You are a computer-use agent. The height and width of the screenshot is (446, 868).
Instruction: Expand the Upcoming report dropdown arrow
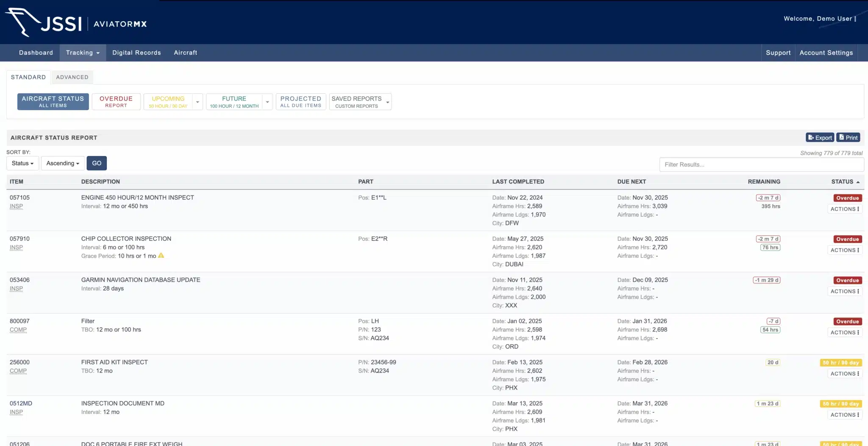tap(198, 102)
